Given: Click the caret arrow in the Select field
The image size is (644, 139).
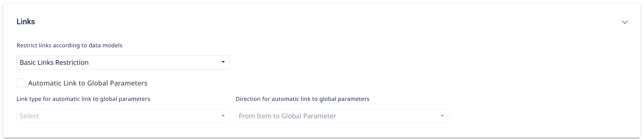Looking at the screenshot, I should pyautogui.click(x=223, y=116).
